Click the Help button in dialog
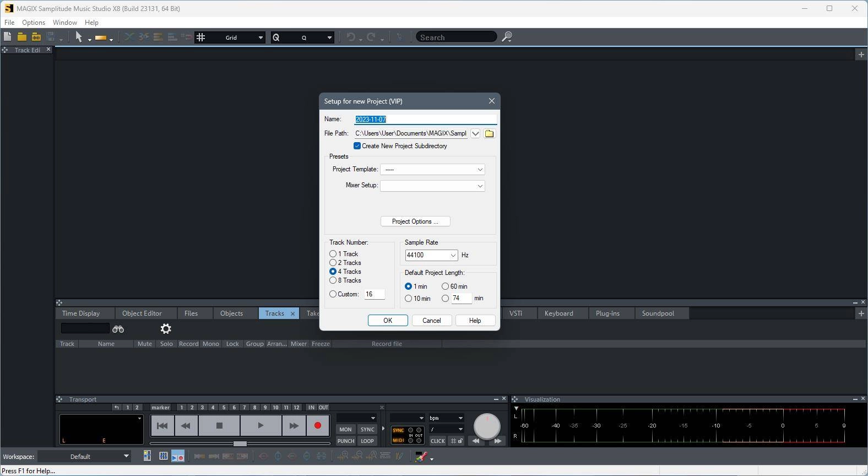Image resolution: width=868 pixels, height=476 pixels. click(475, 321)
